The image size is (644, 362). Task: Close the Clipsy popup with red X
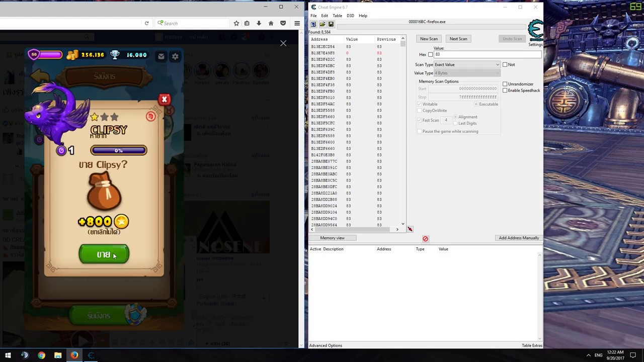tap(164, 100)
